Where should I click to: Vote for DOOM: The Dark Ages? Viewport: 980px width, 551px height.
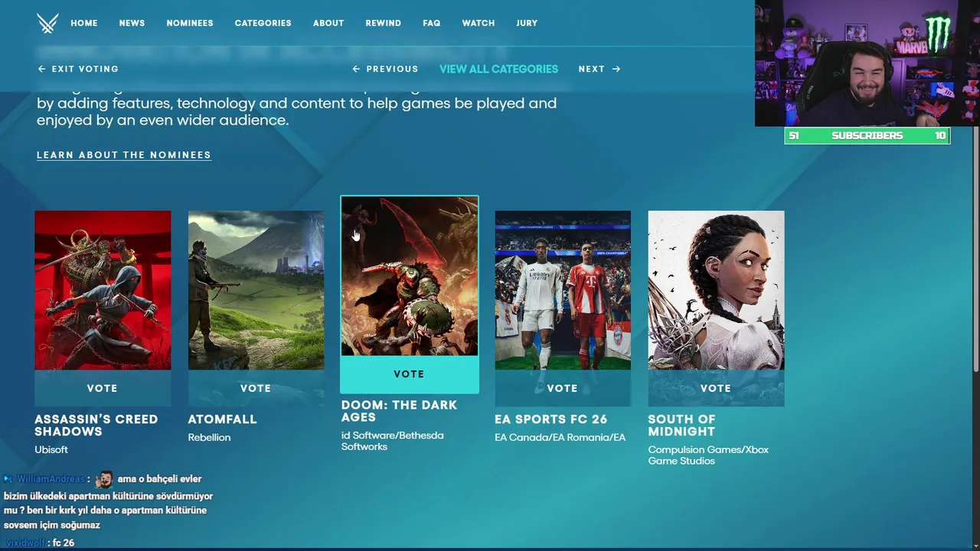coord(409,374)
